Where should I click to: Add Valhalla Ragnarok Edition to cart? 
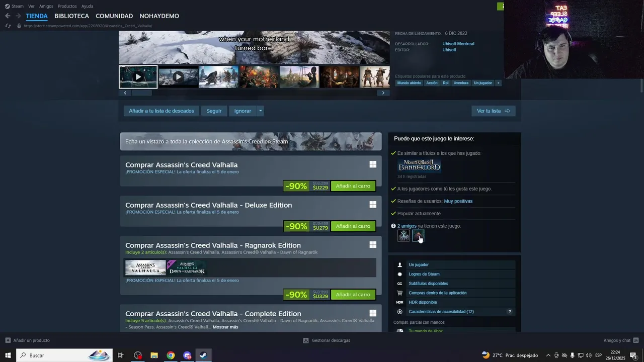pos(353,295)
